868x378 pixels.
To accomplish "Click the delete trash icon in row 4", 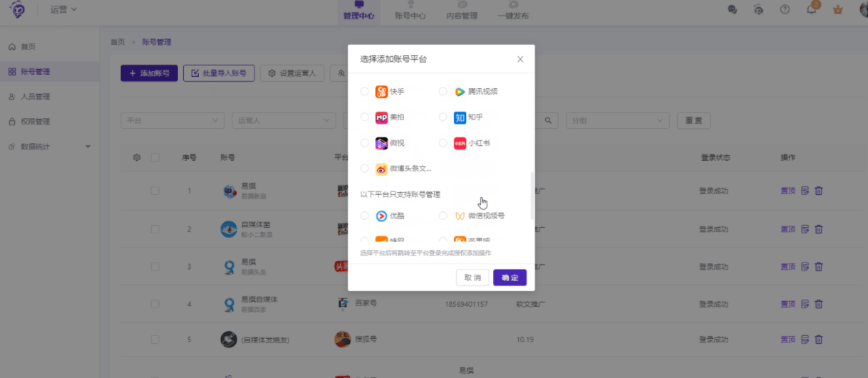I will pos(819,305).
